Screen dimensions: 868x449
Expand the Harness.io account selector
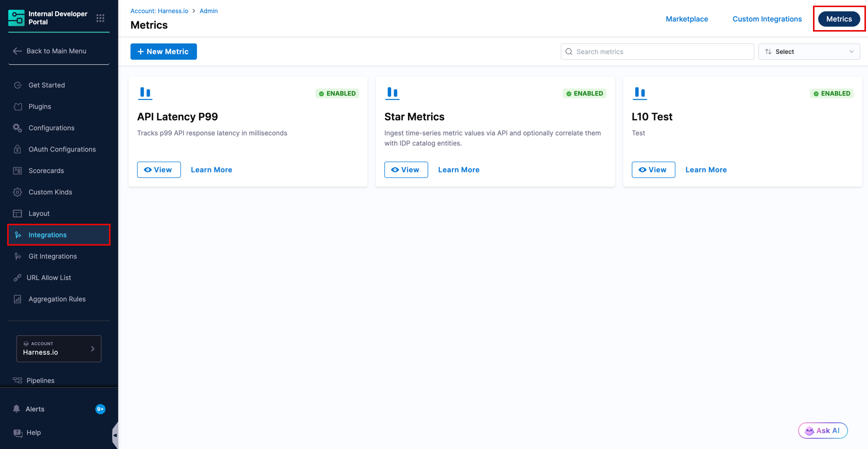pyautogui.click(x=59, y=349)
